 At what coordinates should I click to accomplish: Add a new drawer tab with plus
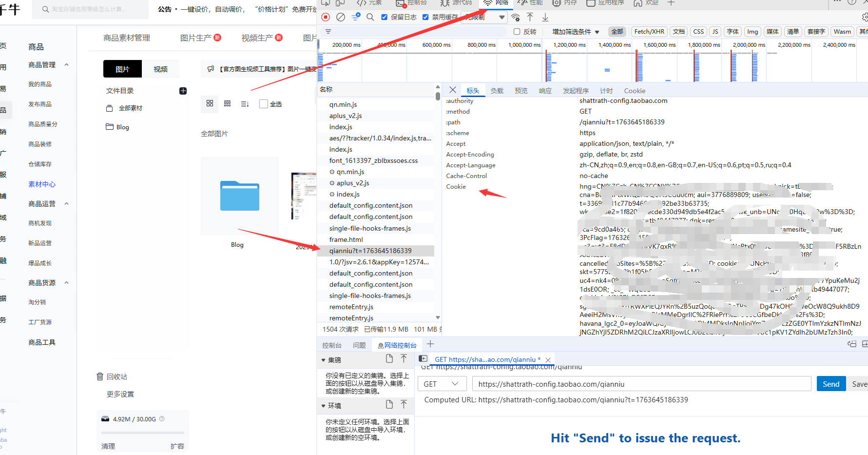pos(430,344)
